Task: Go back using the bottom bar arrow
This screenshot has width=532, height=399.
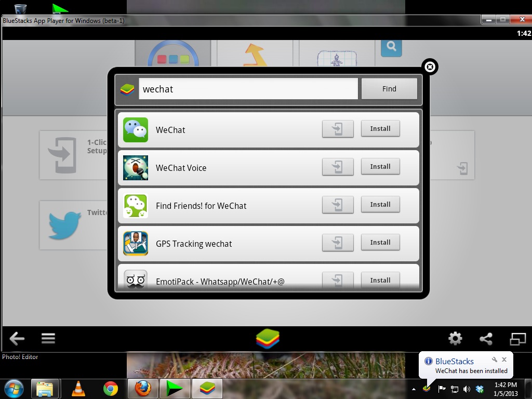Action: [x=17, y=338]
